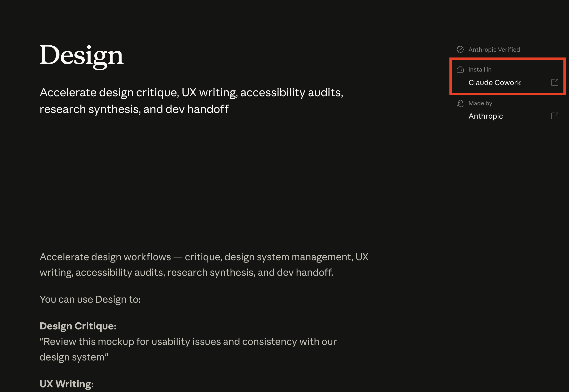The image size is (569, 392).
Task: Click the mockup review example quote
Action: pyautogui.click(x=188, y=342)
